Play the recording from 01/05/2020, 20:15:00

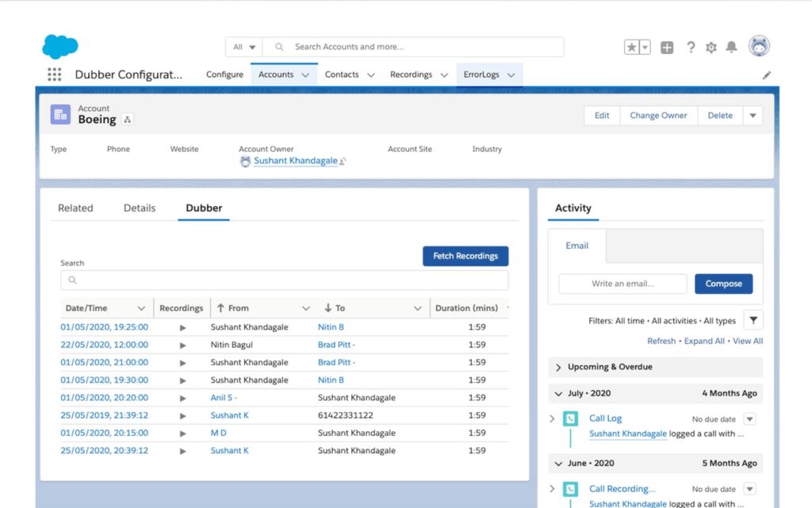click(183, 433)
